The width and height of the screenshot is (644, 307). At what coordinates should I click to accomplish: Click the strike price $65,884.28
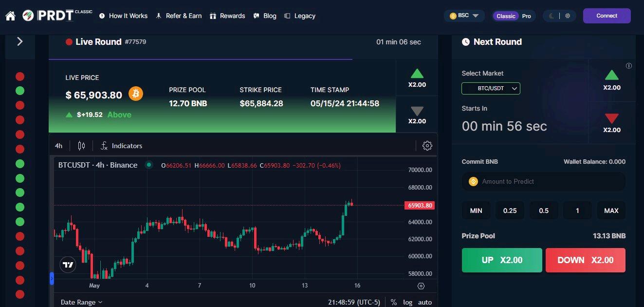[261, 103]
